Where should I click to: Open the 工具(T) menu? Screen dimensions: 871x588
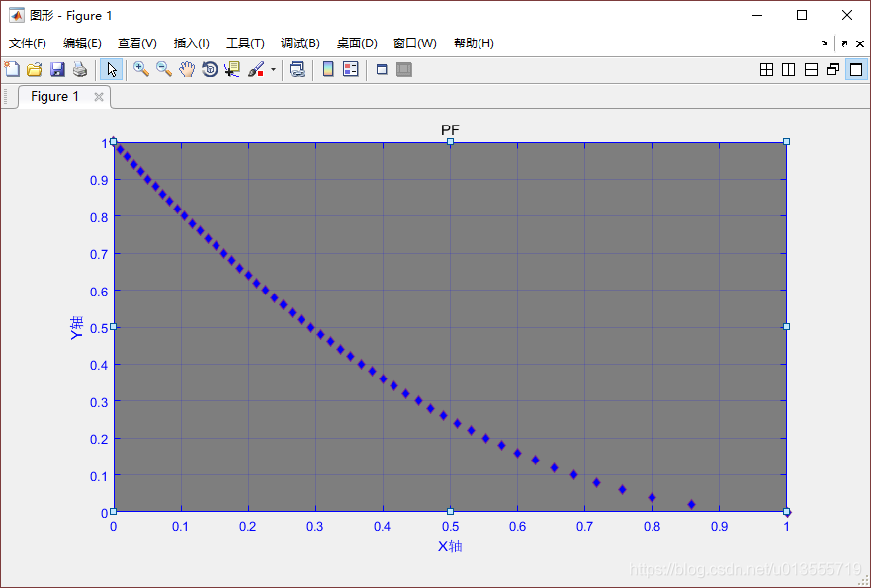tap(245, 43)
